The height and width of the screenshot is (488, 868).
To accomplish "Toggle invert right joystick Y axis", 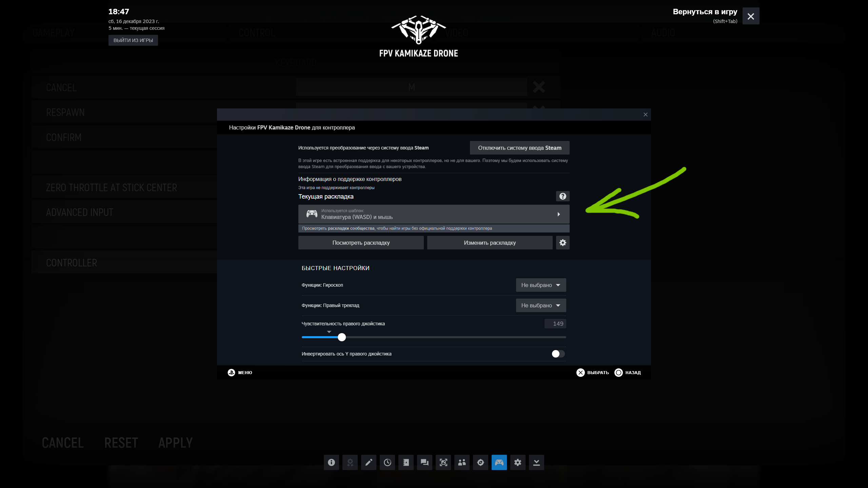I will click(558, 354).
